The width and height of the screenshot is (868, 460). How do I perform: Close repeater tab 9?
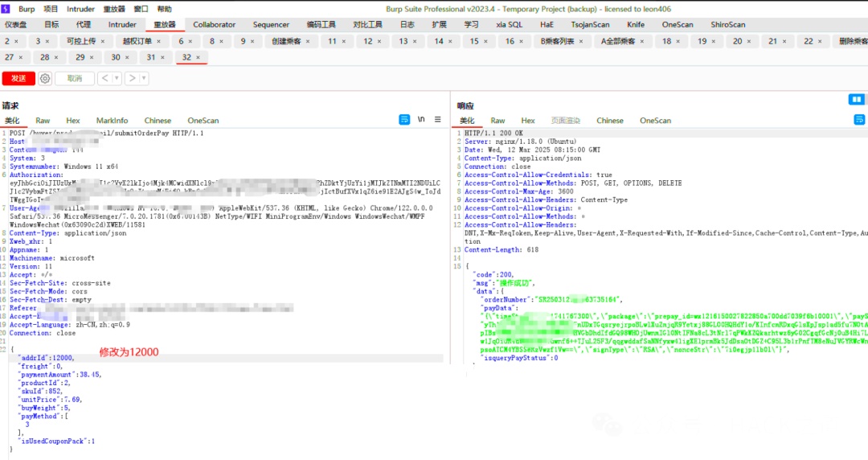[252, 42]
